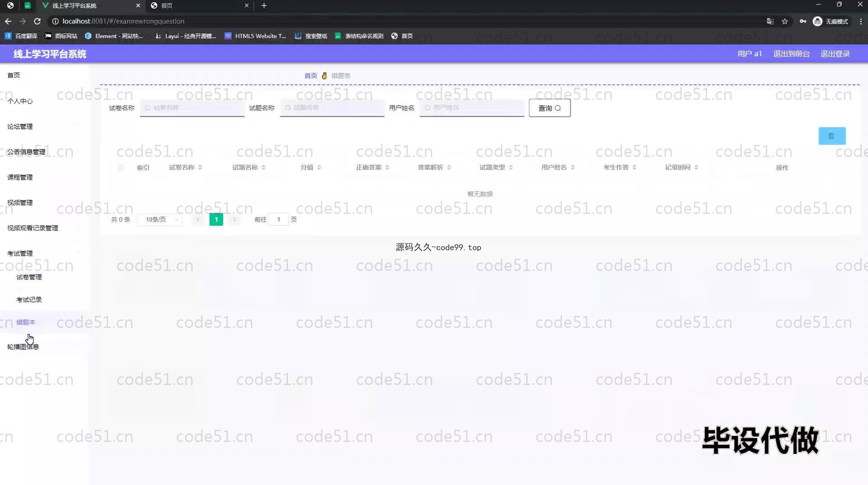Expand 个人中心 in the sidebar
Image resolution: width=868 pixels, height=485 pixels.
coord(44,101)
